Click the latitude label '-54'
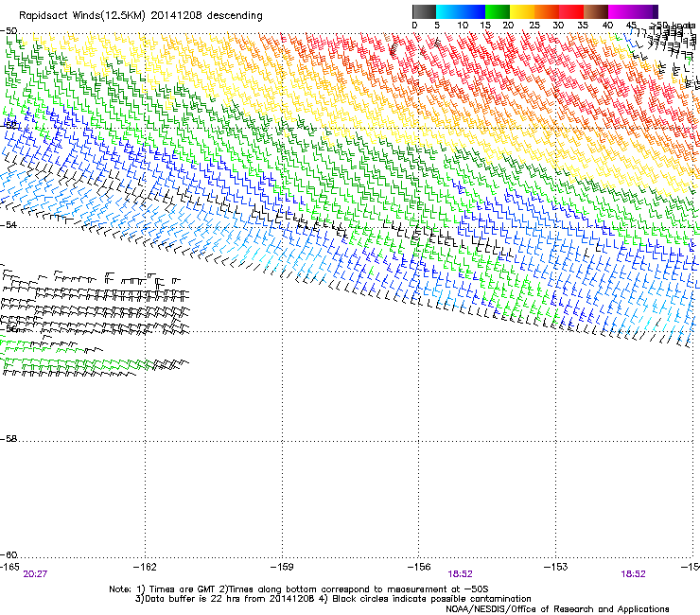The image size is (700, 615). (x=9, y=224)
